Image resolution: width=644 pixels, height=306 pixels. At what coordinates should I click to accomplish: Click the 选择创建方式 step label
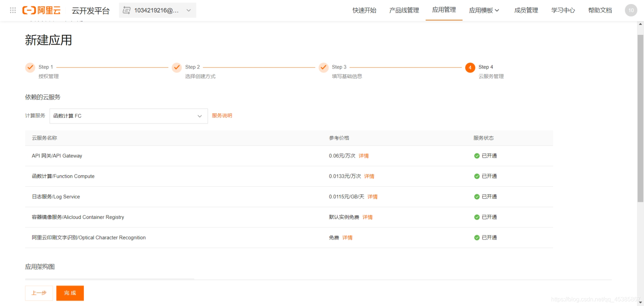click(200, 76)
